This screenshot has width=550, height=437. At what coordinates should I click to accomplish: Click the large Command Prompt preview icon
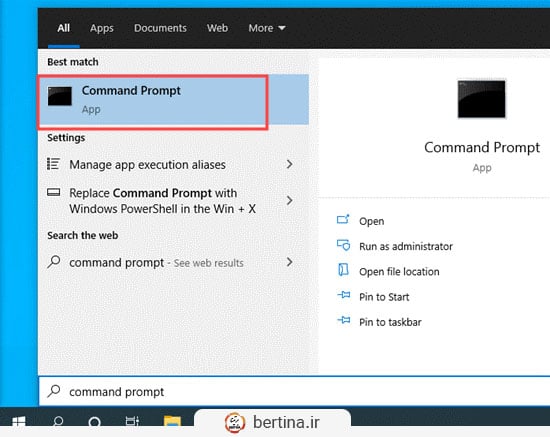[481, 99]
